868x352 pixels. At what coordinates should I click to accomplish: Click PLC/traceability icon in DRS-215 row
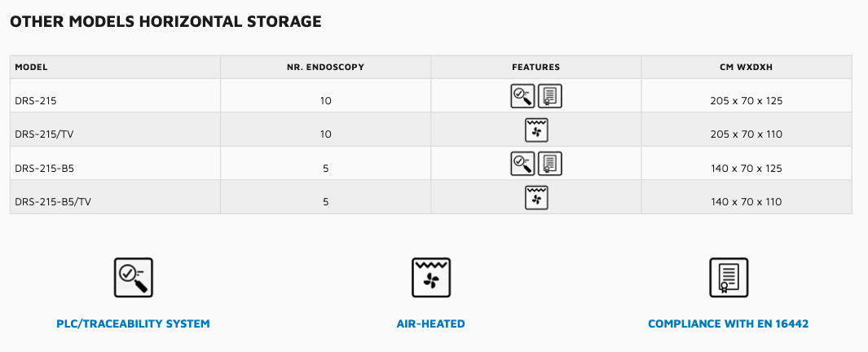[522, 96]
